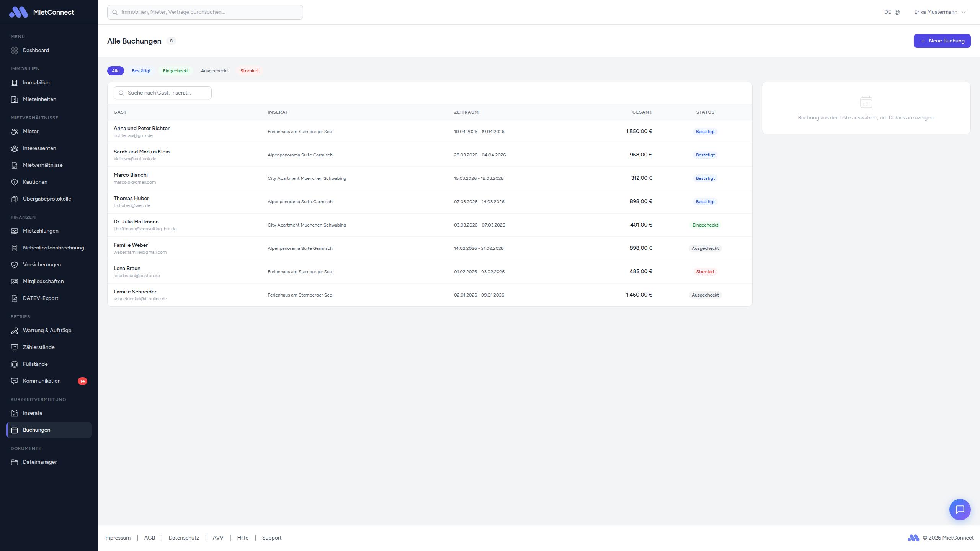Viewport: 980px width, 551px height.
Task: Open Kommunikation in the sidebar
Action: click(x=42, y=381)
